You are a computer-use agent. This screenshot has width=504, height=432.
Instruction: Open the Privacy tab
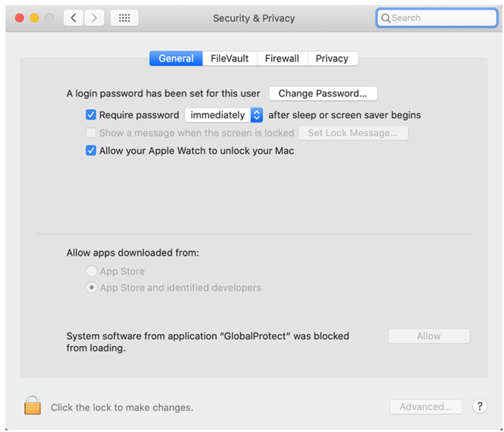point(332,58)
